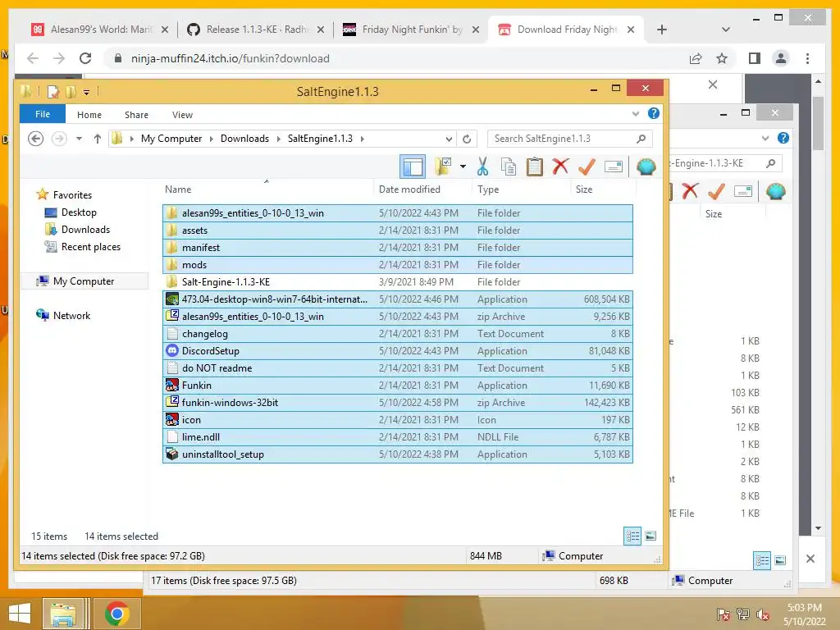Click the Chrome share page icon
Image resolution: width=840 pixels, height=630 pixels.
(696, 58)
